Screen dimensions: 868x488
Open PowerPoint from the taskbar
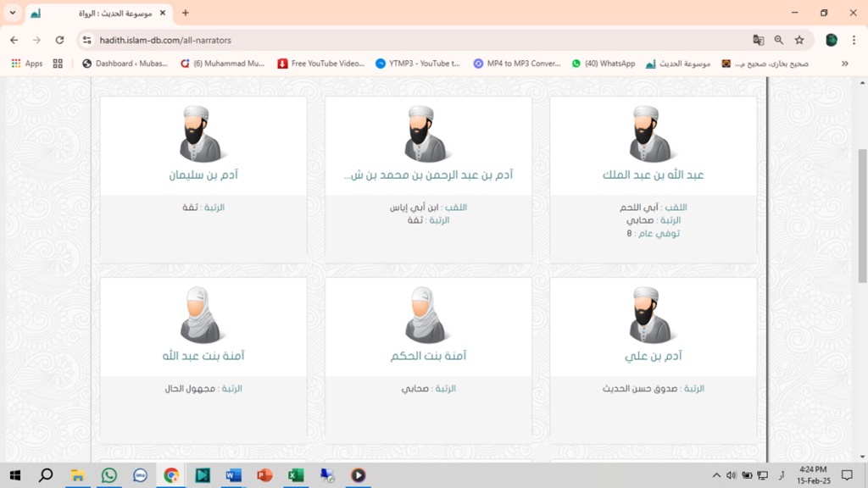(264, 475)
